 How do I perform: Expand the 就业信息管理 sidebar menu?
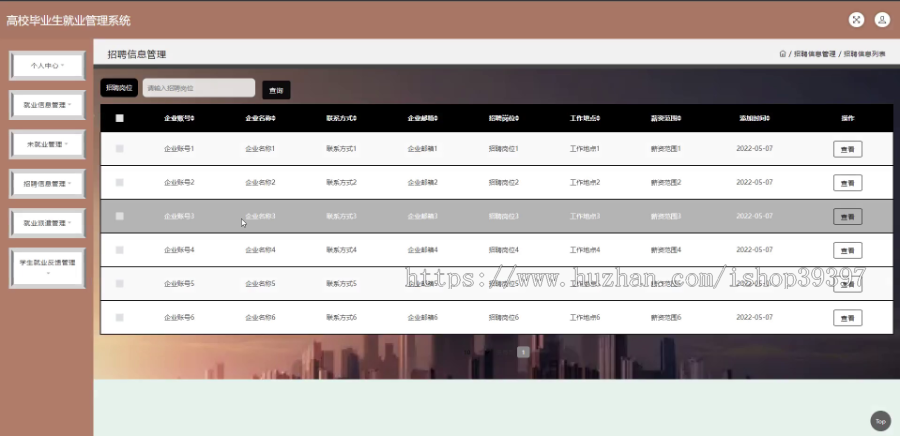[x=47, y=105]
